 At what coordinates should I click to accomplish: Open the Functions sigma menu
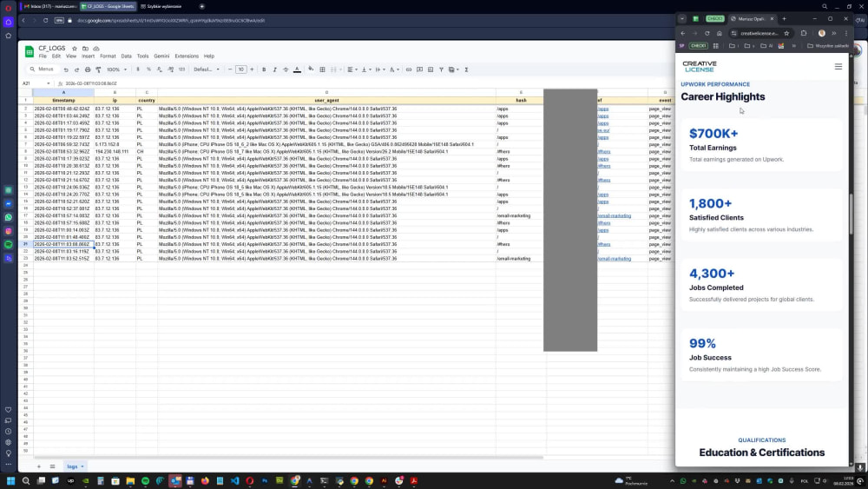(466, 69)
